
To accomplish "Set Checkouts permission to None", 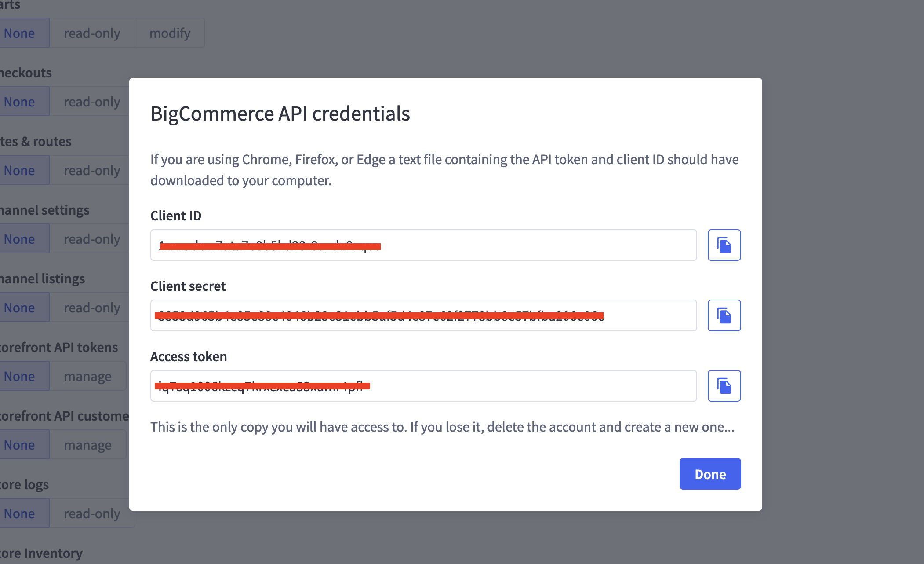I will (20, 102).
